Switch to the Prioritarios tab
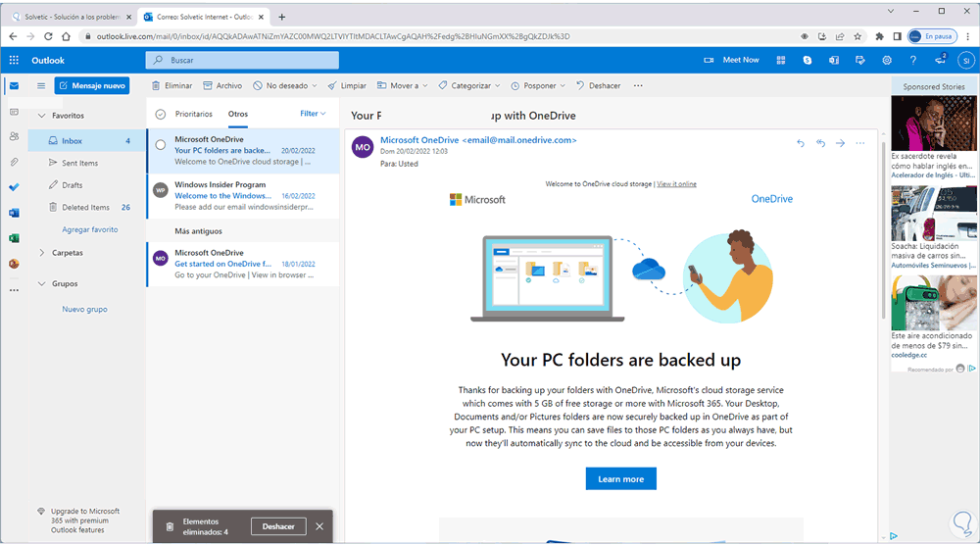The width and height of the screenshot is (980, 545). point(194,114)
